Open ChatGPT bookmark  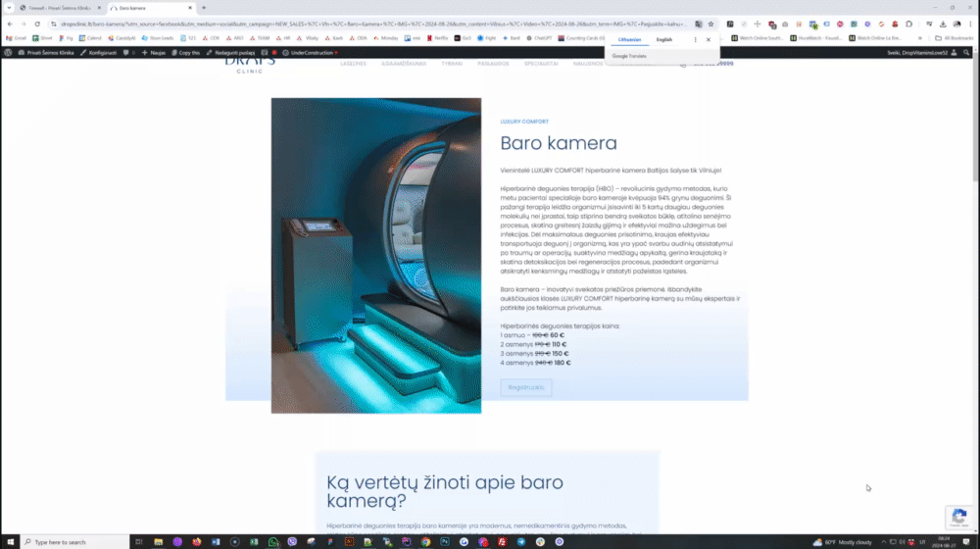point(539,38)
